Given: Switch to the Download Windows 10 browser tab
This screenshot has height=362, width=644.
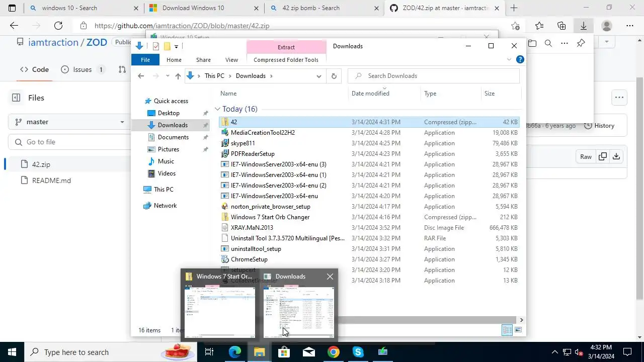Looking at the screenshot, I should (204, 8).
